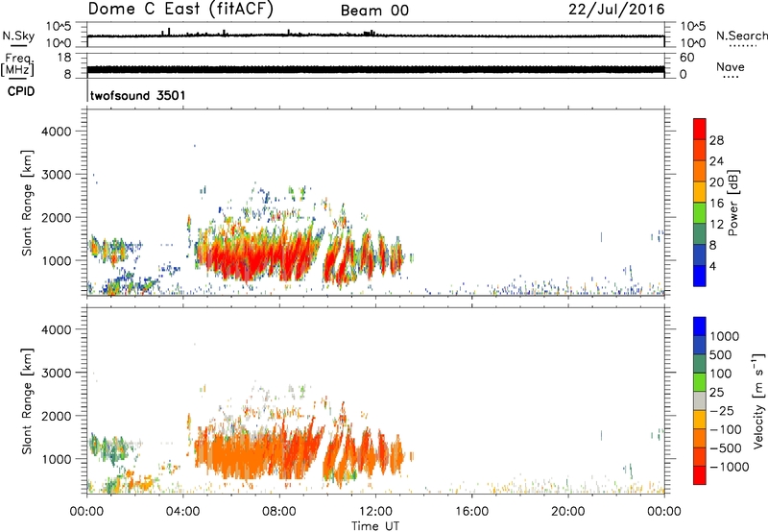Image resolution: width=768 pixels, height=532 pixels.
Task: Click the '28' label on power colorbar
Action: click(x=716, y=140)
